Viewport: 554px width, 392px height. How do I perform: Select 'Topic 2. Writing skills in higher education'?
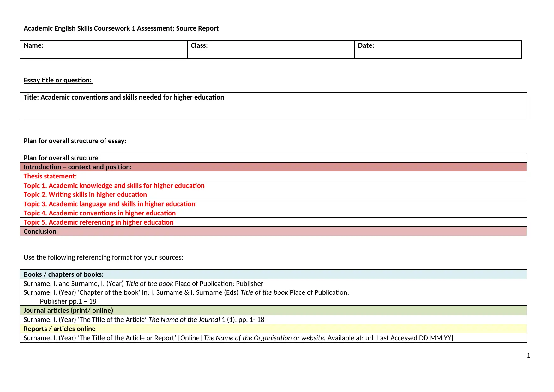273,195
